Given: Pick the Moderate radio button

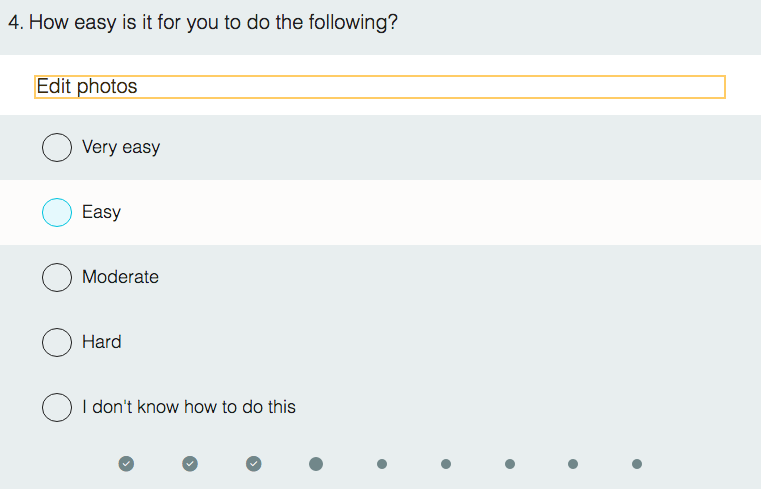Looking at the screenshot, I should (x=57, y=277).
